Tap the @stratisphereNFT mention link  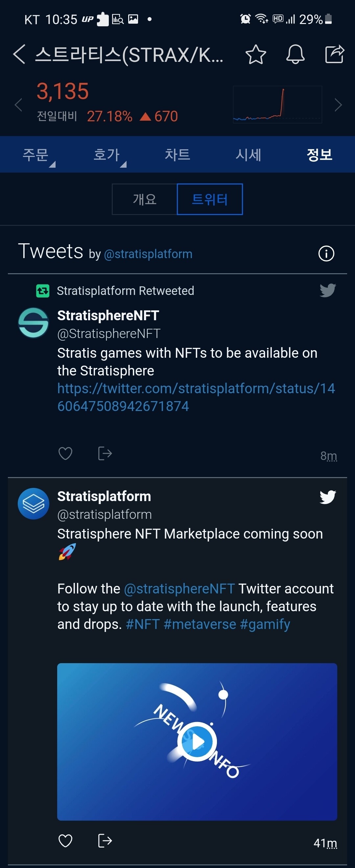coord(179,589)
